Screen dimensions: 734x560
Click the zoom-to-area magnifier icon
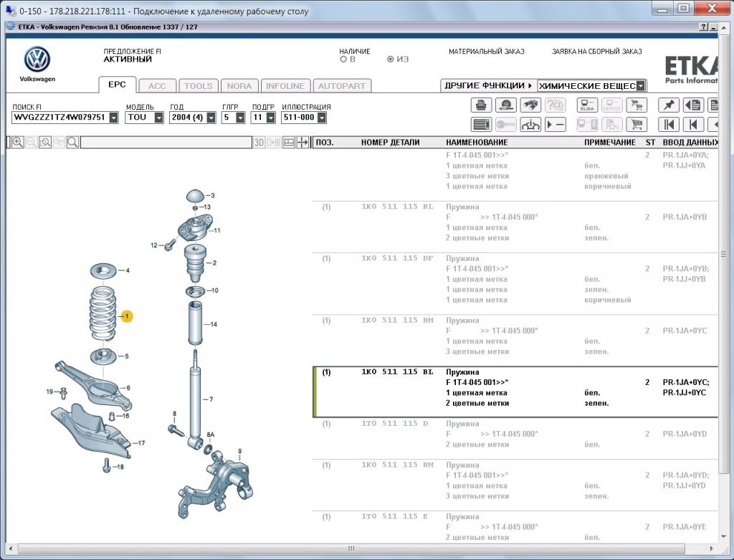click(x=45, y=143)
